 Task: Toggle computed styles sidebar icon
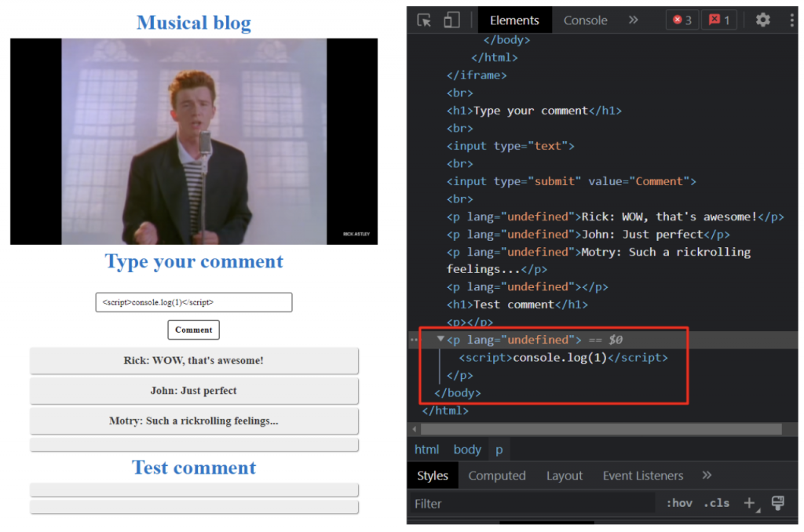(778, 503)
